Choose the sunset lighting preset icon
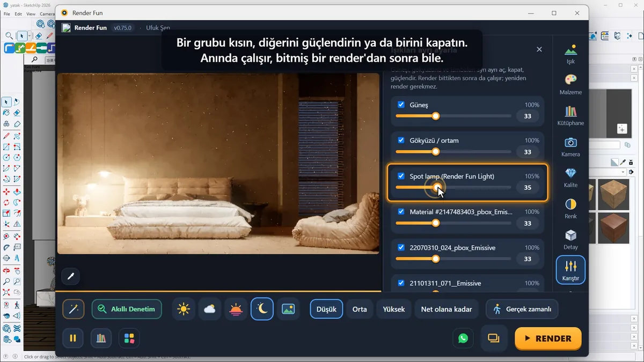The image size is (644, 362). tap(236, 309)
